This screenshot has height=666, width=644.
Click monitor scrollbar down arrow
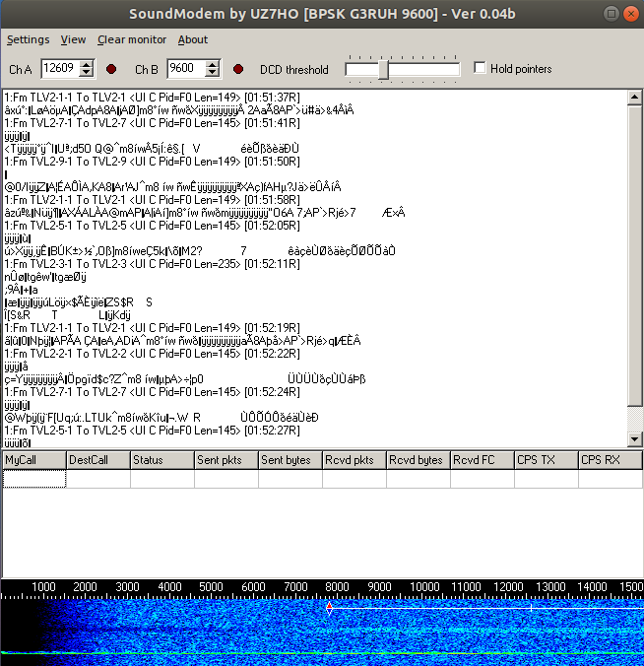pyautogui.click(x=635, y=439)
